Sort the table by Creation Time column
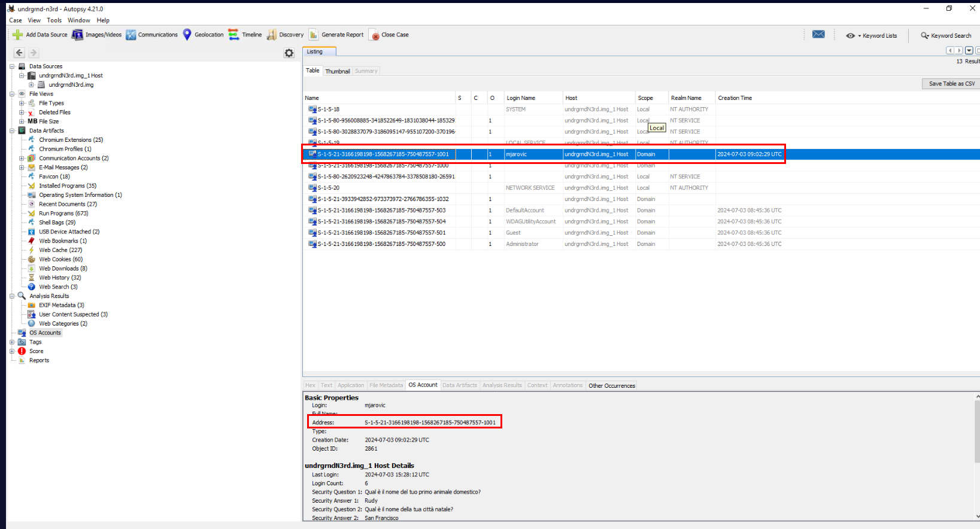The height and width of the screenshot is (529, 980). click(847, 98)
